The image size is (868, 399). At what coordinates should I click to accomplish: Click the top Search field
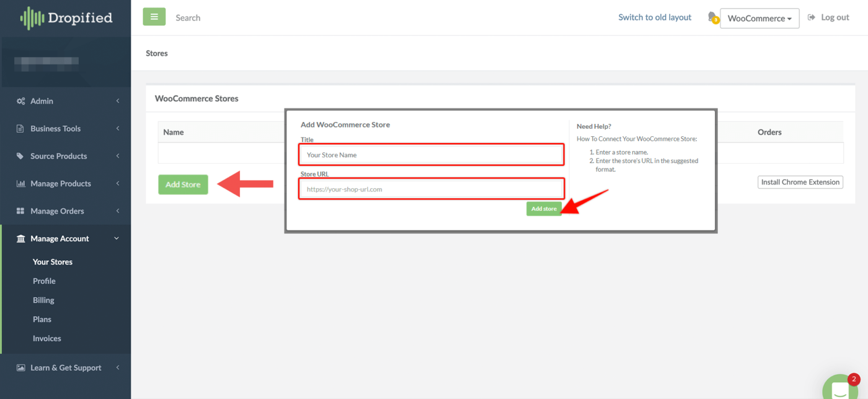[188, 18]
